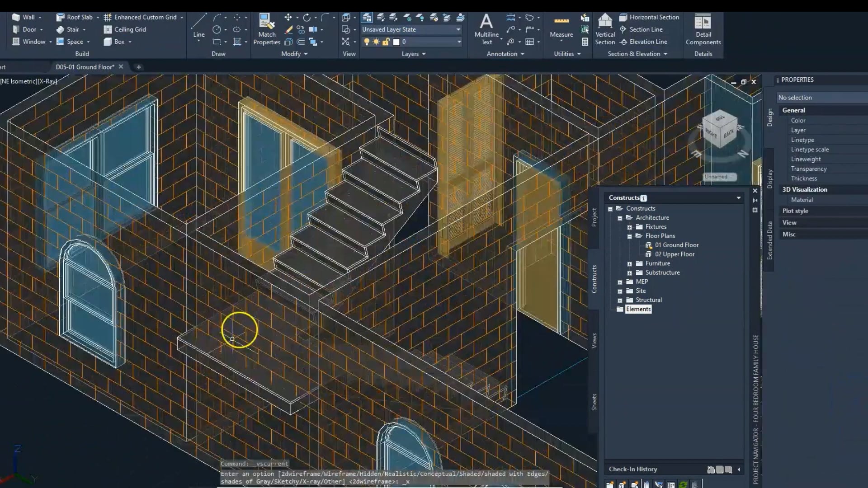
Task: Expand the Structural folder
Action: pyautogui.click(x=620, y=300)
